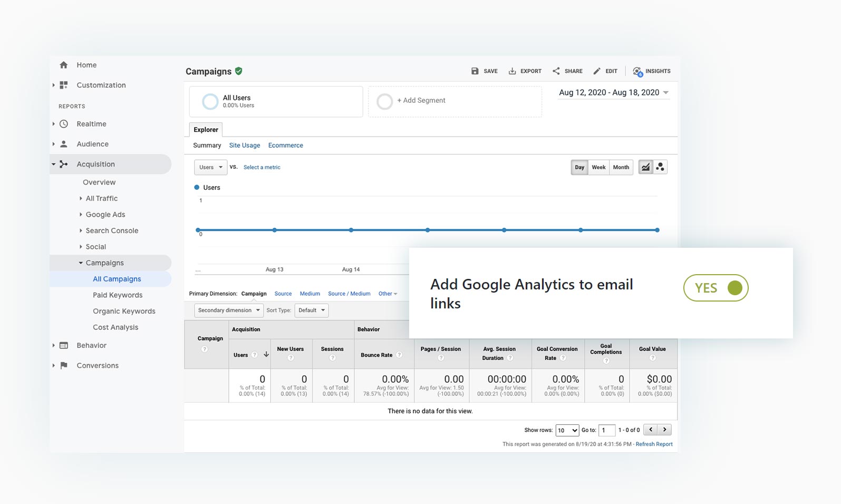The height and width of the screenshot is (504, 841).
Task: Switch to the Site Usage tab
Action: point(244,146)
